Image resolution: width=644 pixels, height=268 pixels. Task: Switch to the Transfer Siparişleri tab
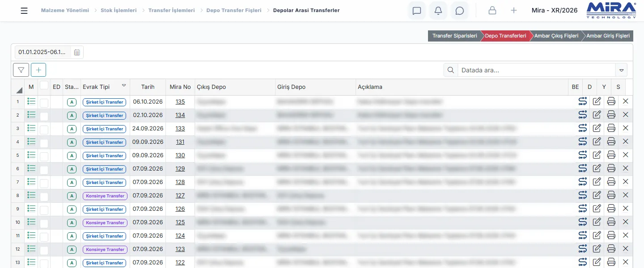[x=454, y=36]
